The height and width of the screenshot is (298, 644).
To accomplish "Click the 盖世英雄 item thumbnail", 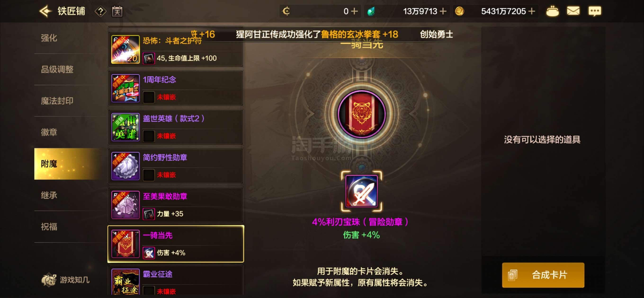I will pyautogui.click(x=125, y=127).
